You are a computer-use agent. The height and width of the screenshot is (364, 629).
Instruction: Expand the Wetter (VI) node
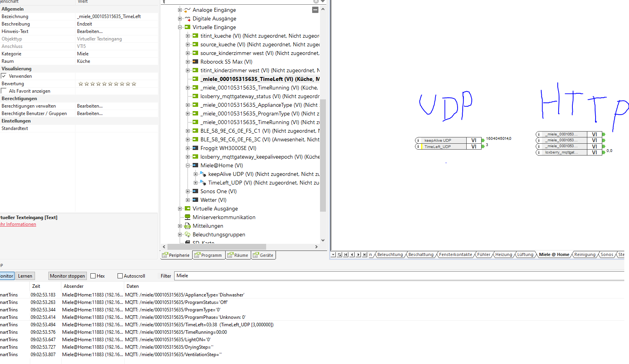point(188,200)
